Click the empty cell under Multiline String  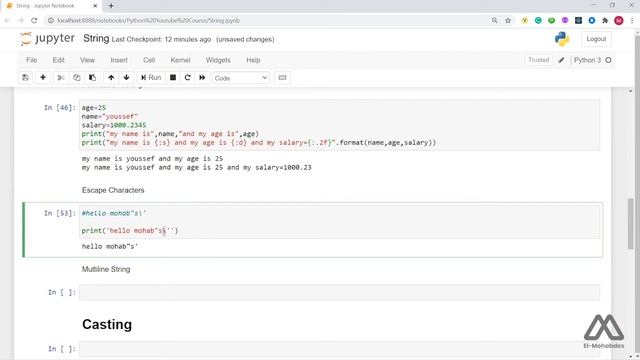click(x=339, y=292)
